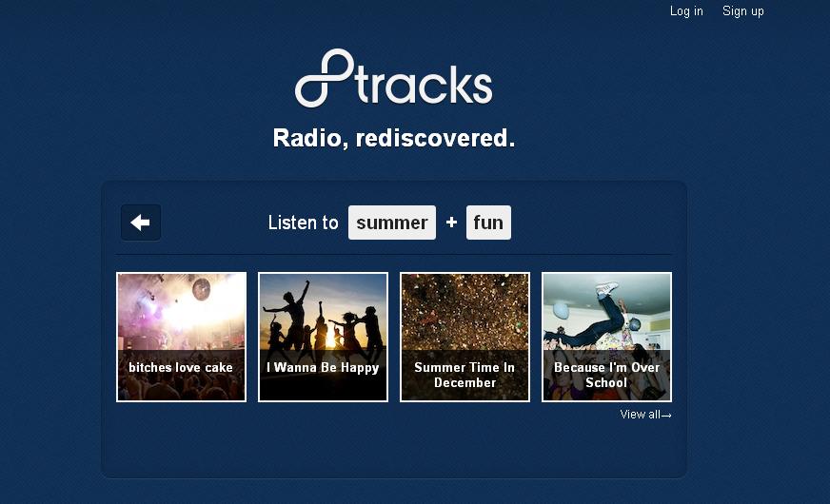Click the 8tracks infinity loop logo
The image size is (830, 504).
click(x=324, y=78)
